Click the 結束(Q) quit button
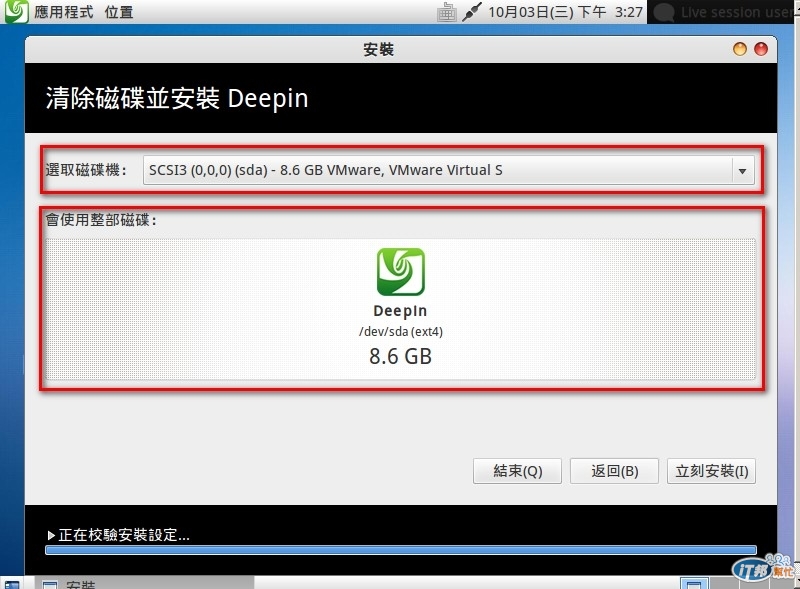The height and width of the screenshot is (589, 800). [517, 471]
